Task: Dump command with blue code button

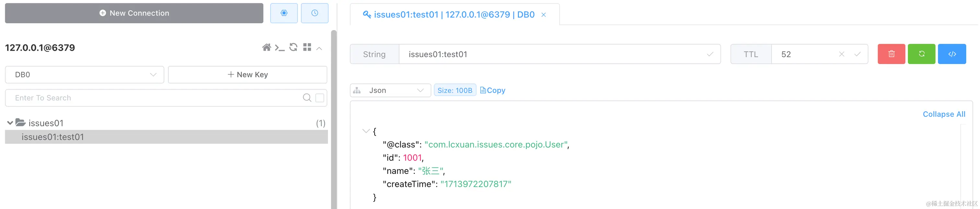Action: [952, 54]
